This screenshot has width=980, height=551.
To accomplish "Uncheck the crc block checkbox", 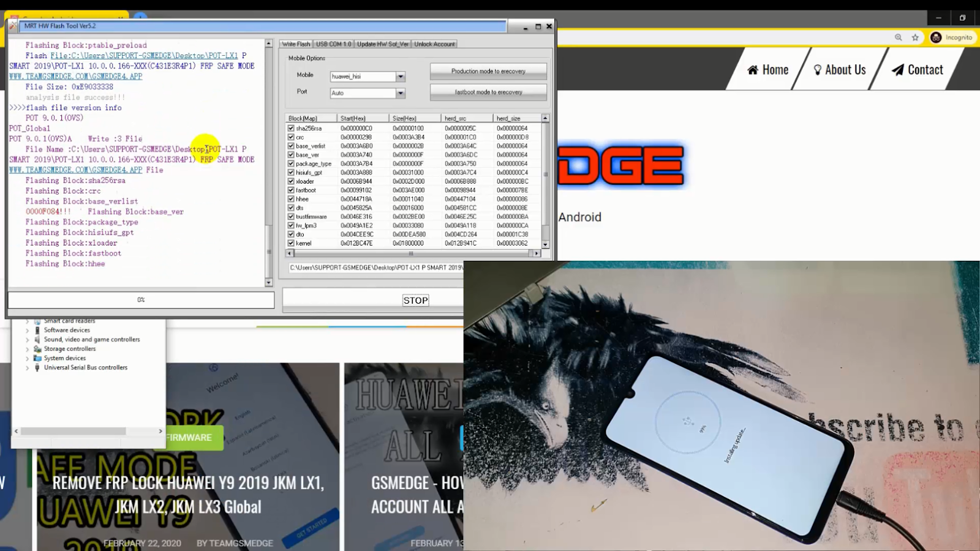I will [x=291, y=137].
